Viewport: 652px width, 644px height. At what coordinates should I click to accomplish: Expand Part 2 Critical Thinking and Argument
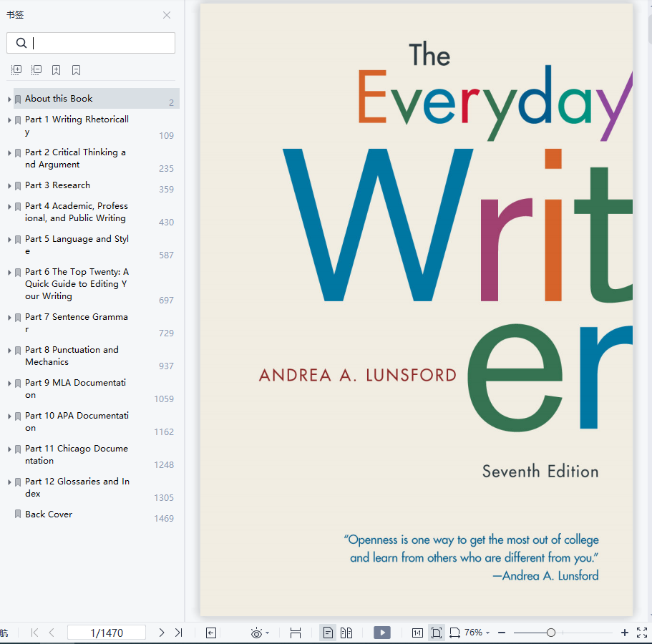[x=9, y=153]
